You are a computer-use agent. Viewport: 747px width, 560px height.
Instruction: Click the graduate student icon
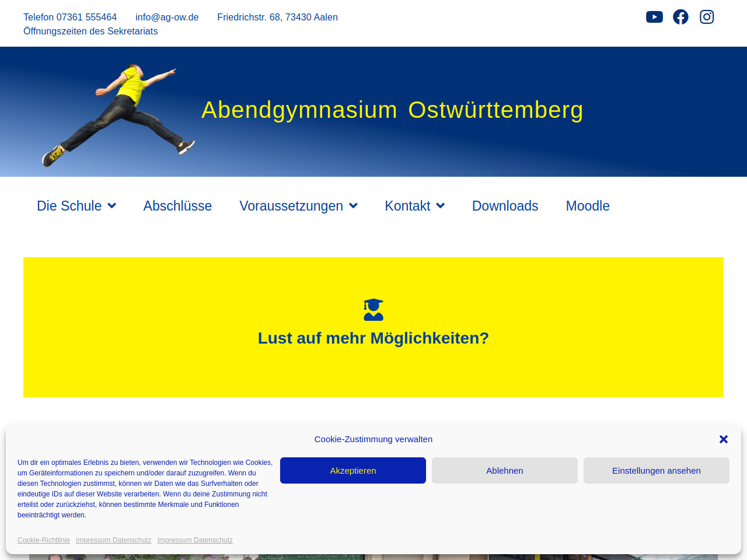[373, 310]
